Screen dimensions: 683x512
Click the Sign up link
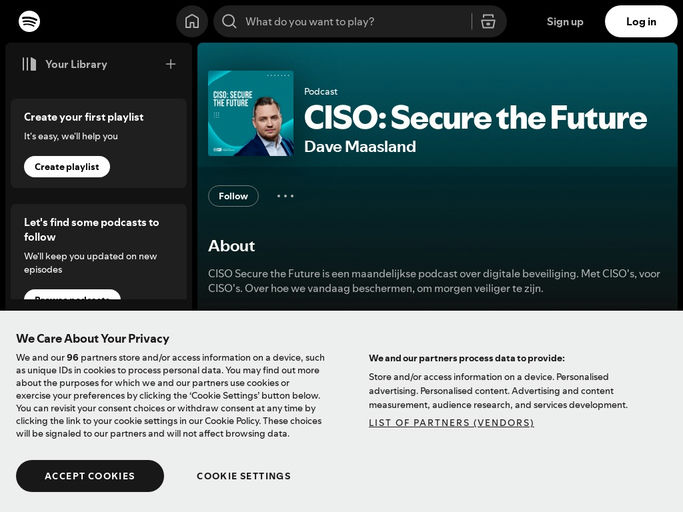click(x=565, y=21)
